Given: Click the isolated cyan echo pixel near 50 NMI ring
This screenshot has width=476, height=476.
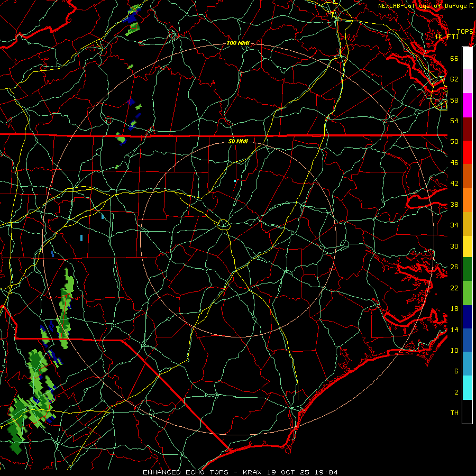Looking at the screenshot, I should [235, 181].
